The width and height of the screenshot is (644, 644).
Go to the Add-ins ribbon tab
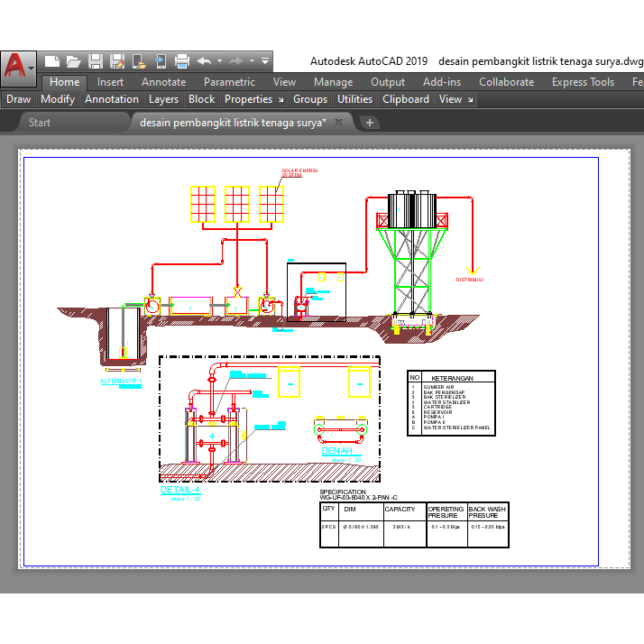tap(442, 82)
